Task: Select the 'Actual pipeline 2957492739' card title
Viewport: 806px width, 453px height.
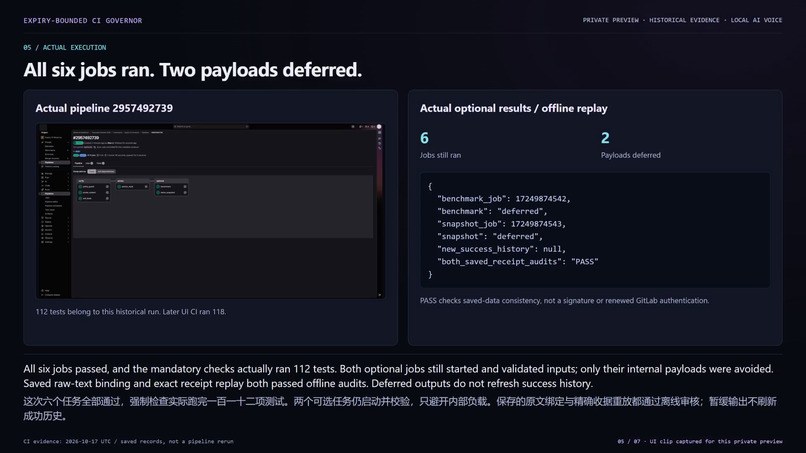Action: pos(104,108)
